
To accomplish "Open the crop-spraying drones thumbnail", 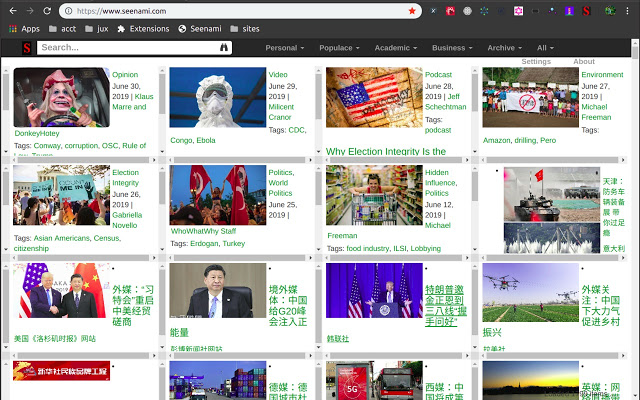I will (531, 292).
